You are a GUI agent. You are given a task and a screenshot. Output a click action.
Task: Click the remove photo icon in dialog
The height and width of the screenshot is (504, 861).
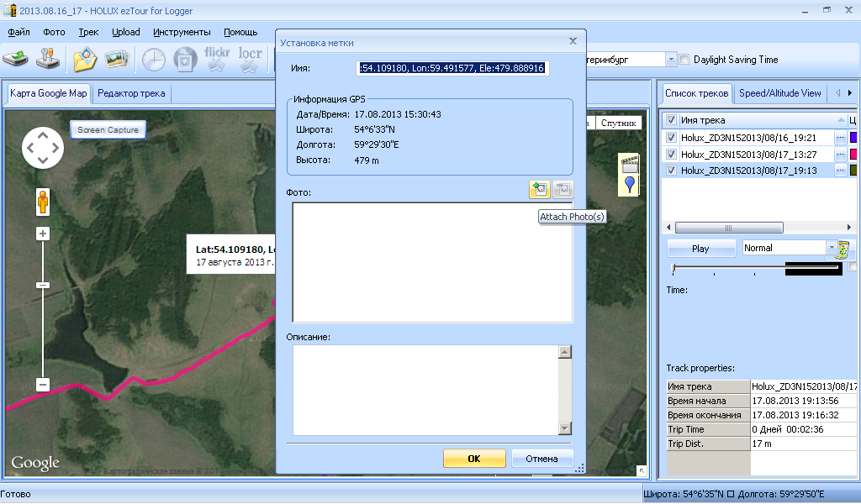click(563, 189)
